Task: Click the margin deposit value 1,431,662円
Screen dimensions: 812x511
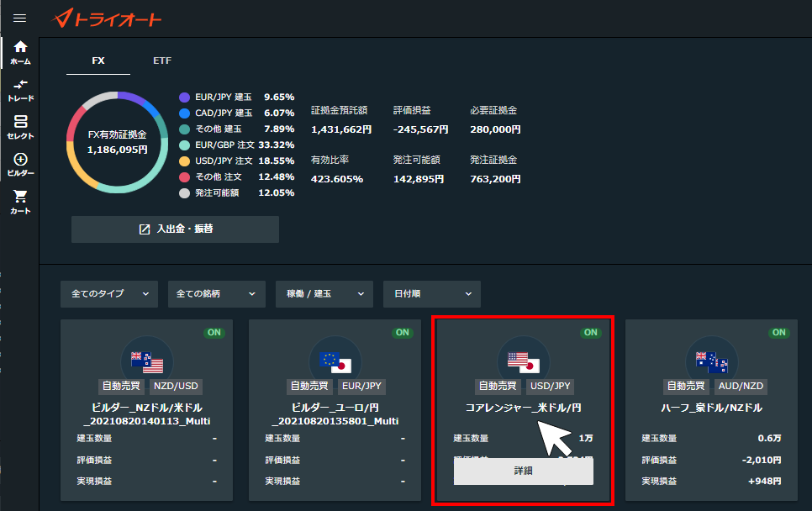Action: tap(341, 130)
